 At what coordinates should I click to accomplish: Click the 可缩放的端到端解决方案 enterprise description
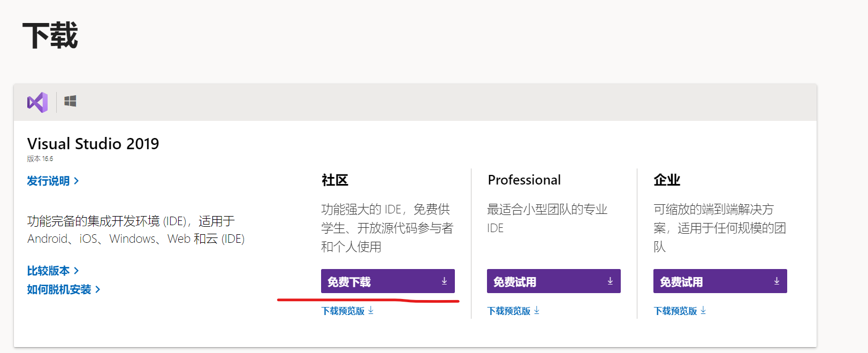(x=720, y=228)
